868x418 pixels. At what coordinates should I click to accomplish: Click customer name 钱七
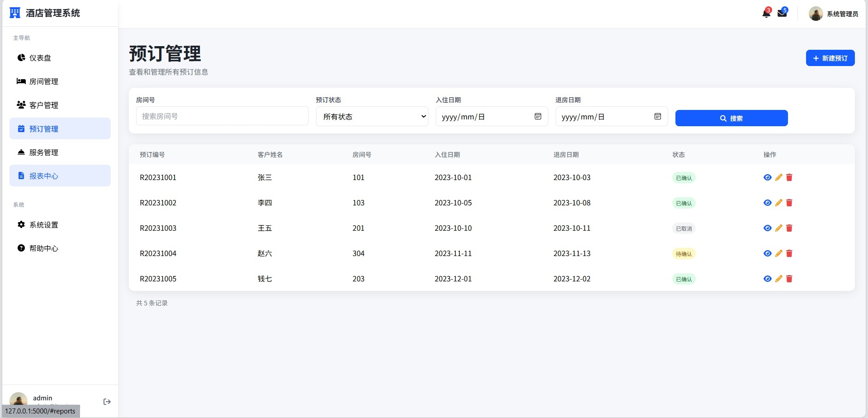265,279
